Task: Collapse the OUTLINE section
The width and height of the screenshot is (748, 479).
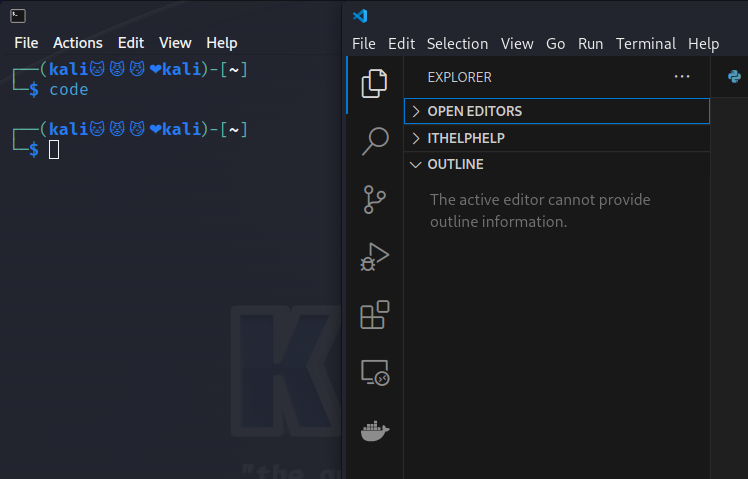Action: pyautogui.click(x=557, y=165)
